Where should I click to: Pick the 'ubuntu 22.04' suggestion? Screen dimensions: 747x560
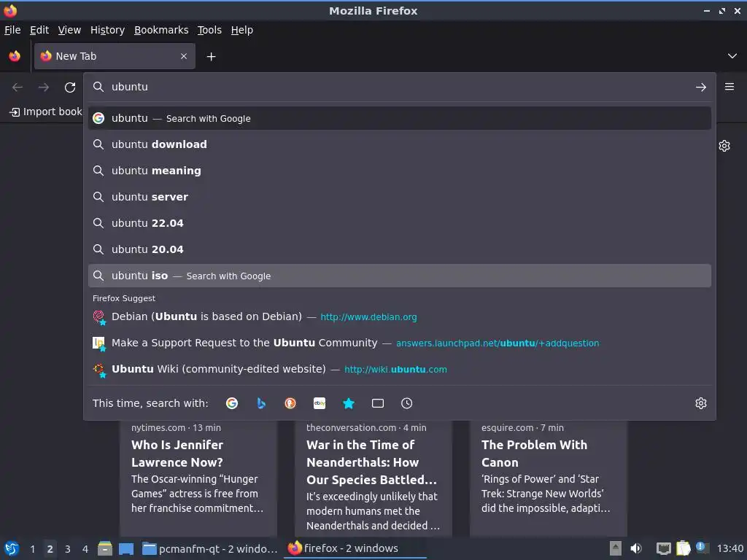(x=399, y=223)
